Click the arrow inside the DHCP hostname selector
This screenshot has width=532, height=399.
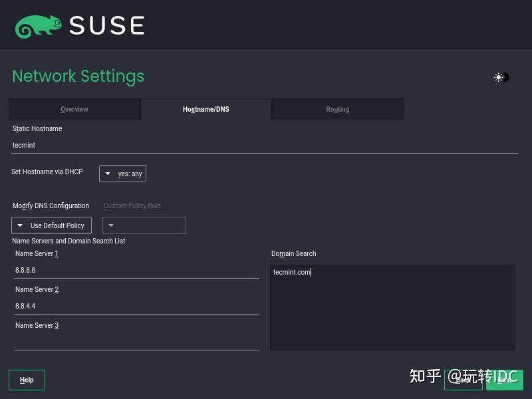pyautogui.click(x=108, y=174)
